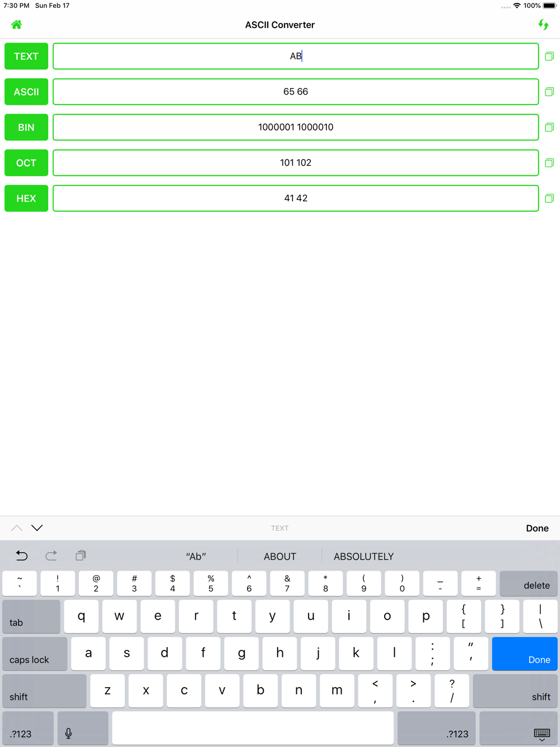This screenshot has width=560, height=747.
Task: Focus the BIN input showing 1000001 1000010
Action: pyautogui.click(x=296, y=127)
